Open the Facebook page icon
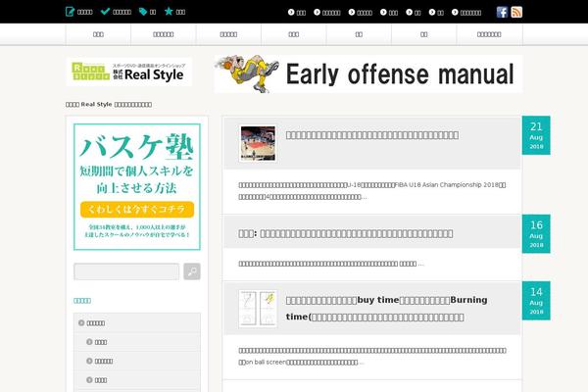 pos(502,12)
